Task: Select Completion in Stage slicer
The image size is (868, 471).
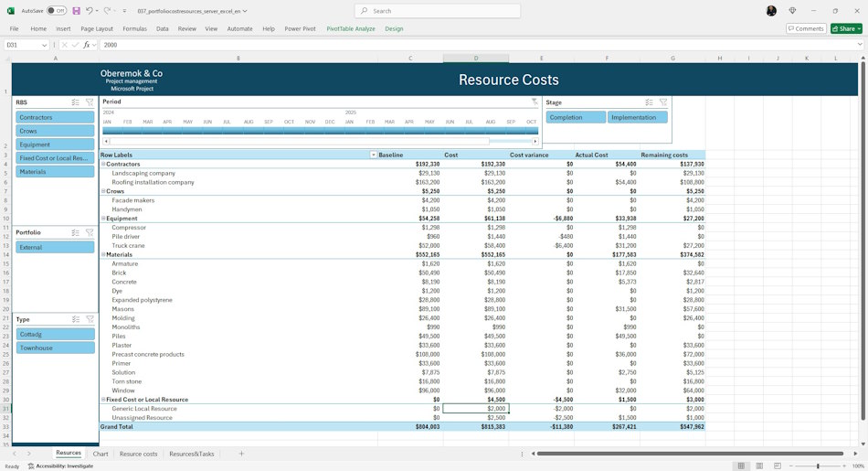Action: (x=577, y=117)
